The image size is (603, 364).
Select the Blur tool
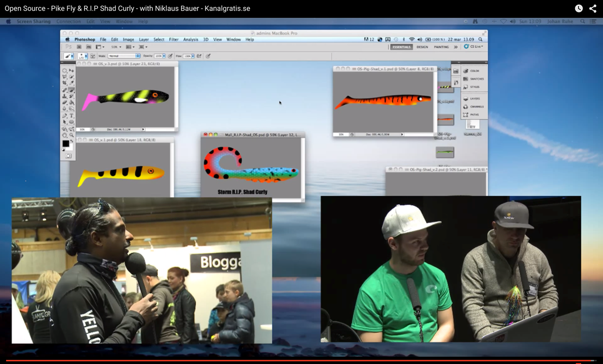click(65, 108)
